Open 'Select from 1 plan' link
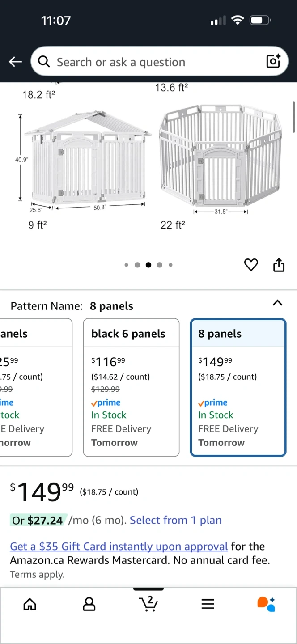The height and width of the screenshot is (644, 297). coord(176,520)
